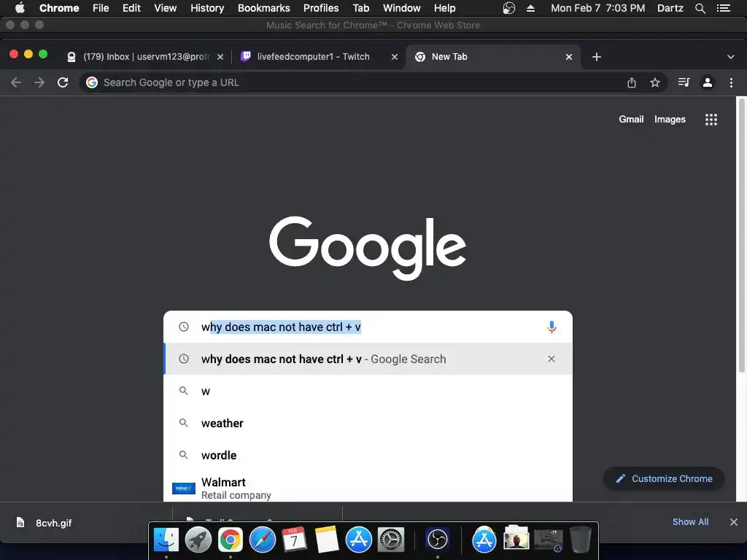Viewport: 747px width, 560px height.
Task: Open Calendar from the Dock
Action: tap(295, 540)
